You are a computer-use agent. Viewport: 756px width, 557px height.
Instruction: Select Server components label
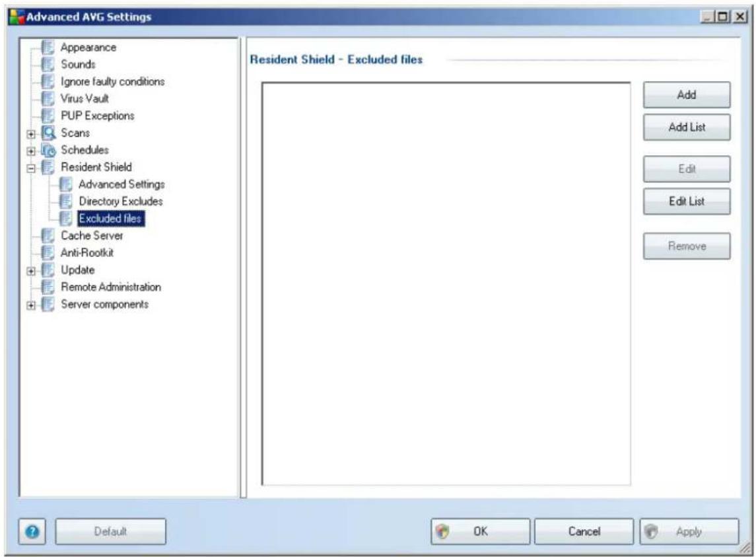pos(104,304)
